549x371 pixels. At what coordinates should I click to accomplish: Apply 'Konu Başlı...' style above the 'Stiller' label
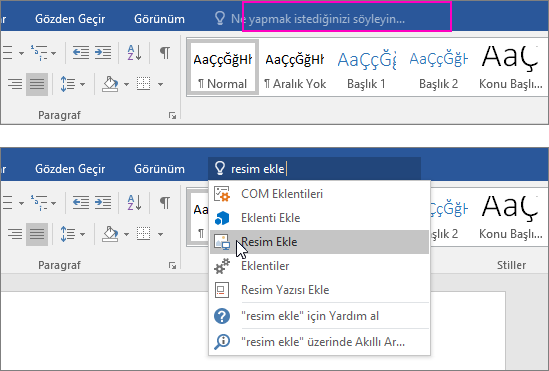point(510,217)
